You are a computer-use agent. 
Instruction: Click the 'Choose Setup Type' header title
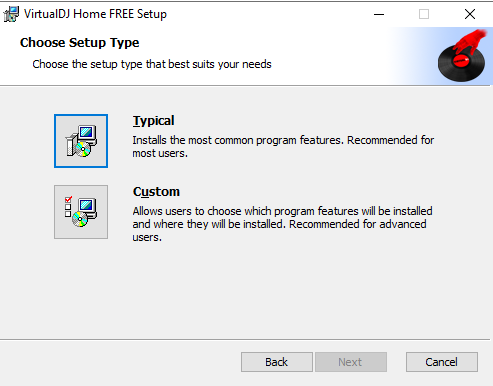click(80, 43)
